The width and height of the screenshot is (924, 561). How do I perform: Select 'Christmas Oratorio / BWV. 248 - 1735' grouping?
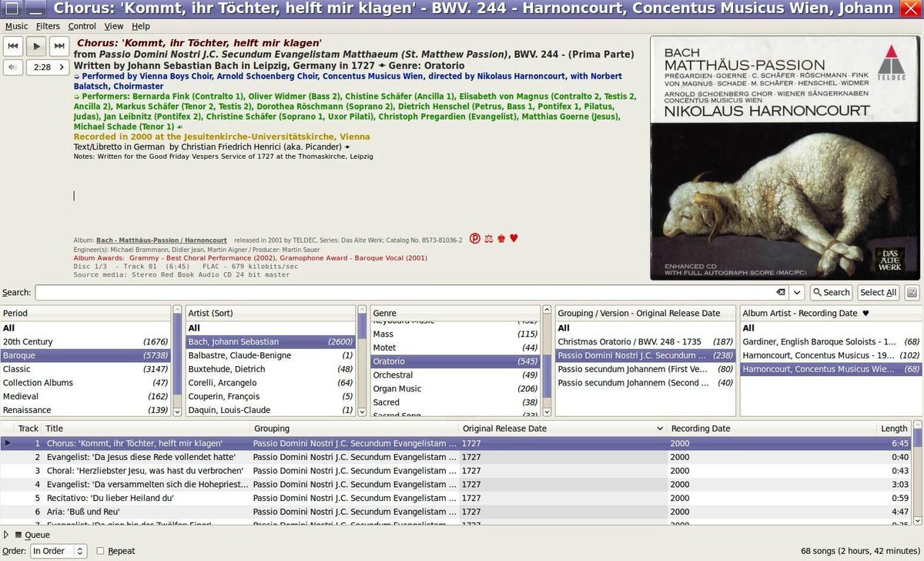pyautogui.click(x=645, y=342)
